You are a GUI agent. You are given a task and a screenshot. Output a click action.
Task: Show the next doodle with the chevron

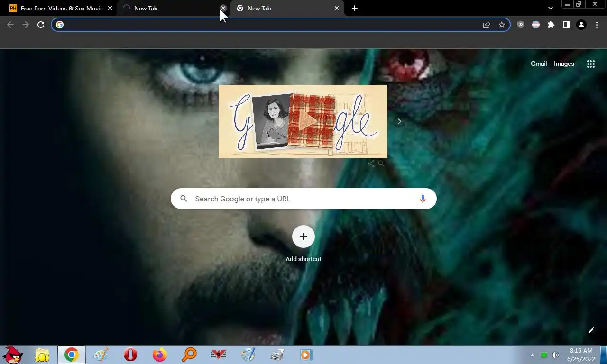(x=399, y=121)
